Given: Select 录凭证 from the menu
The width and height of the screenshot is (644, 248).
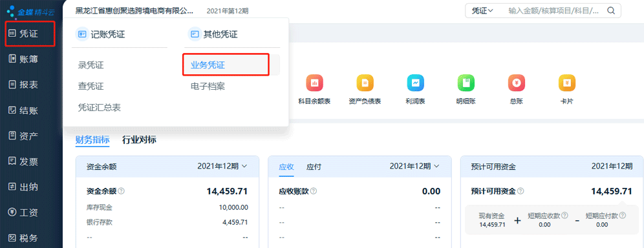Looking at the screenshot, I should tap(91, 65).
